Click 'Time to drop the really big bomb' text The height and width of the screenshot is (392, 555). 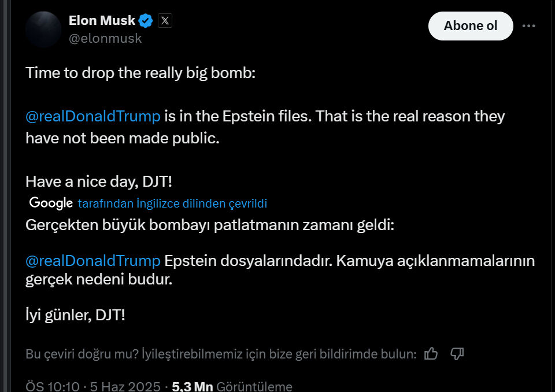click(140, 73)
